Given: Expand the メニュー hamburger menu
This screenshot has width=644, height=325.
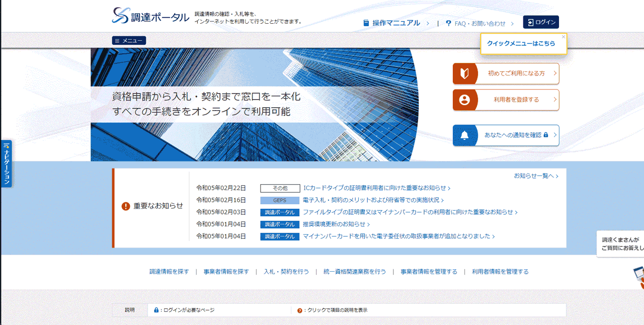Looking at the screenshot, I should [x=129, y=41].
